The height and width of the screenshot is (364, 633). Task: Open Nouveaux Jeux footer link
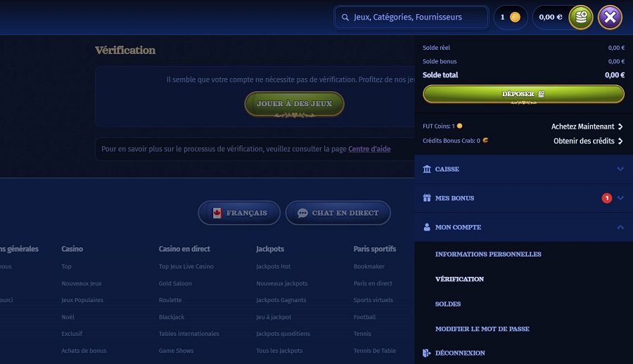(81, 283)
